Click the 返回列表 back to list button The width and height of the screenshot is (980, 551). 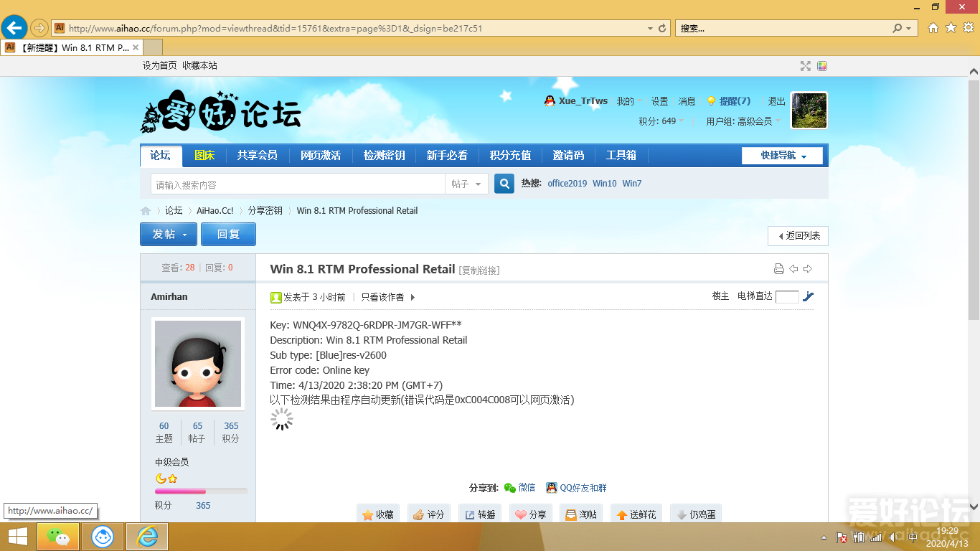point(798,236)
